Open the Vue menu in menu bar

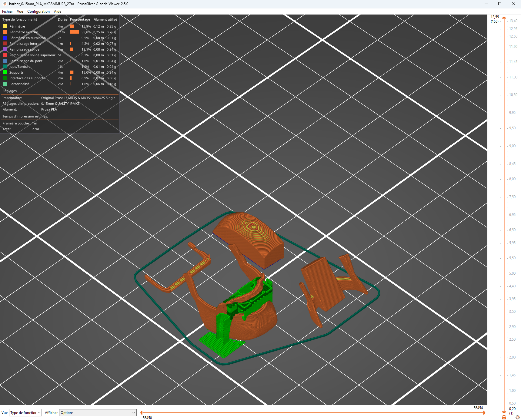20,12
